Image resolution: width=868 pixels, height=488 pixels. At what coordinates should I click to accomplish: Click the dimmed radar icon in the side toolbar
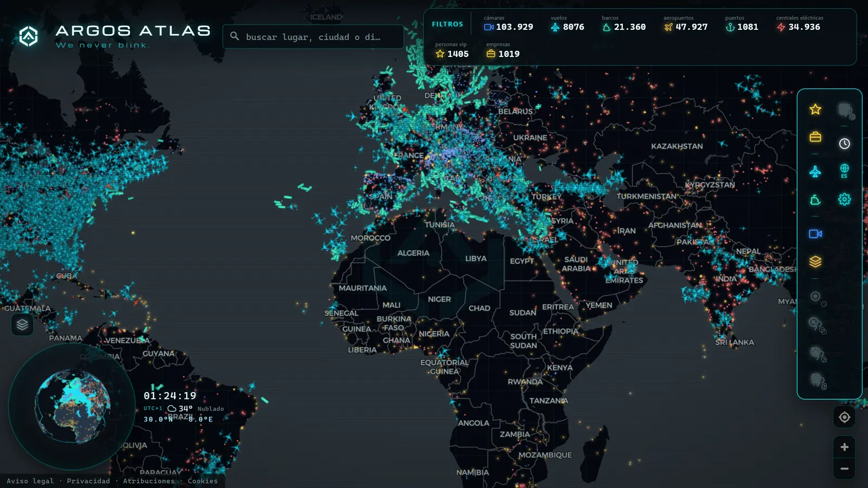pos(815,296)
